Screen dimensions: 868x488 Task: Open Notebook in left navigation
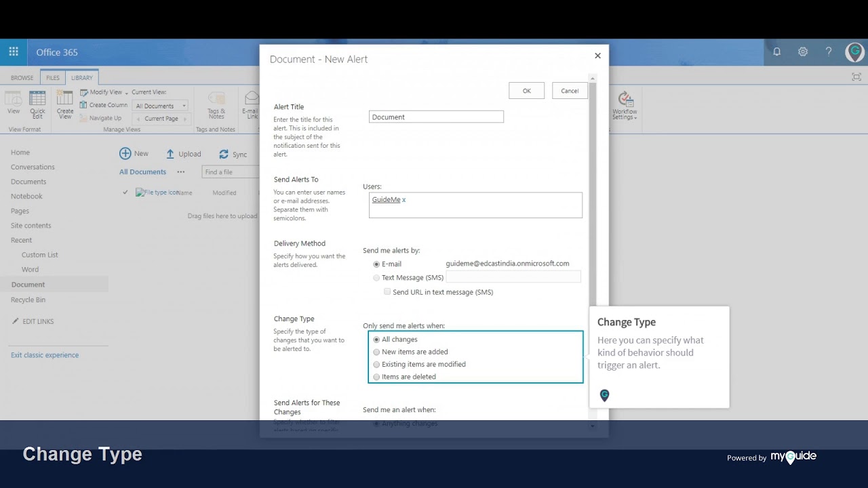26,197
